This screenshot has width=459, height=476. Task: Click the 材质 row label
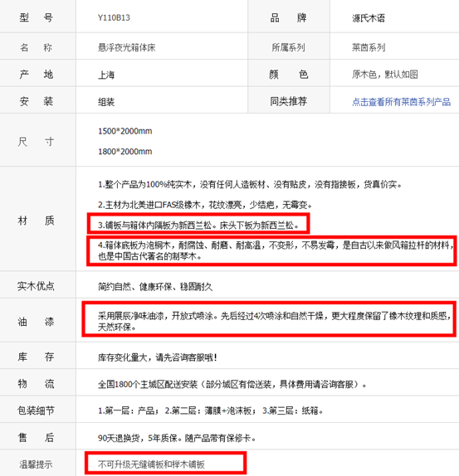pos(37,221)
